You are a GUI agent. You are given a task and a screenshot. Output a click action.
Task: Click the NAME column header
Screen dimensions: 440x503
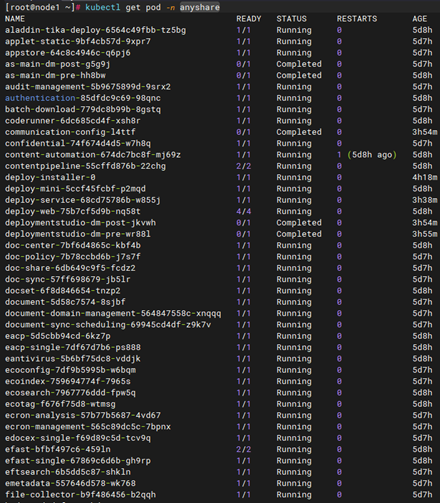click(15, 19)
